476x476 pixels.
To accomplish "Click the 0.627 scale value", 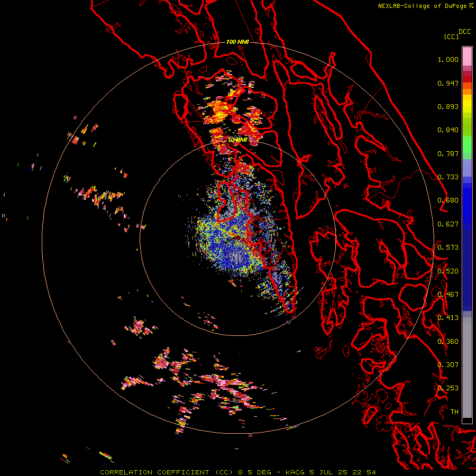I will tap(448, 224).
